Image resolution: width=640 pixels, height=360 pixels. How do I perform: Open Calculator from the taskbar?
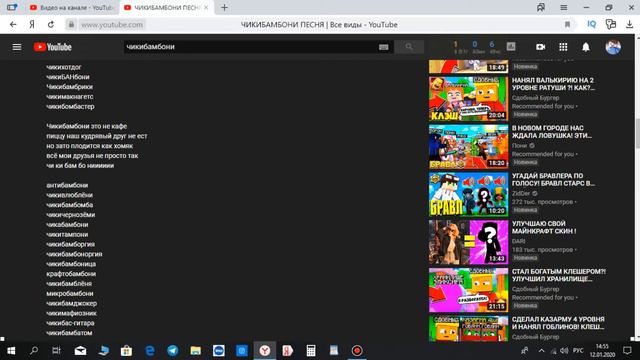tap(311, 351)
